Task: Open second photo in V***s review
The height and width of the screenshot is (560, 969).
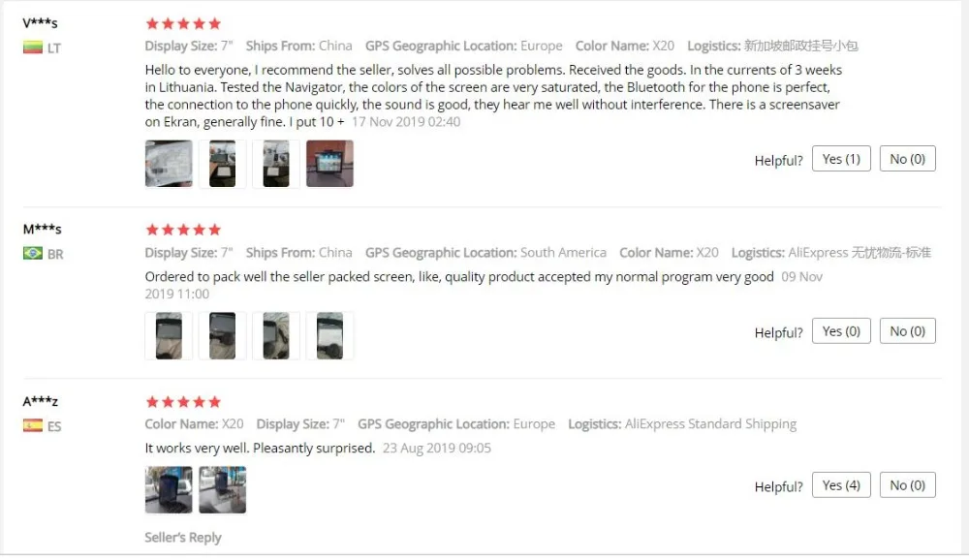Action: tap(223, 164)
